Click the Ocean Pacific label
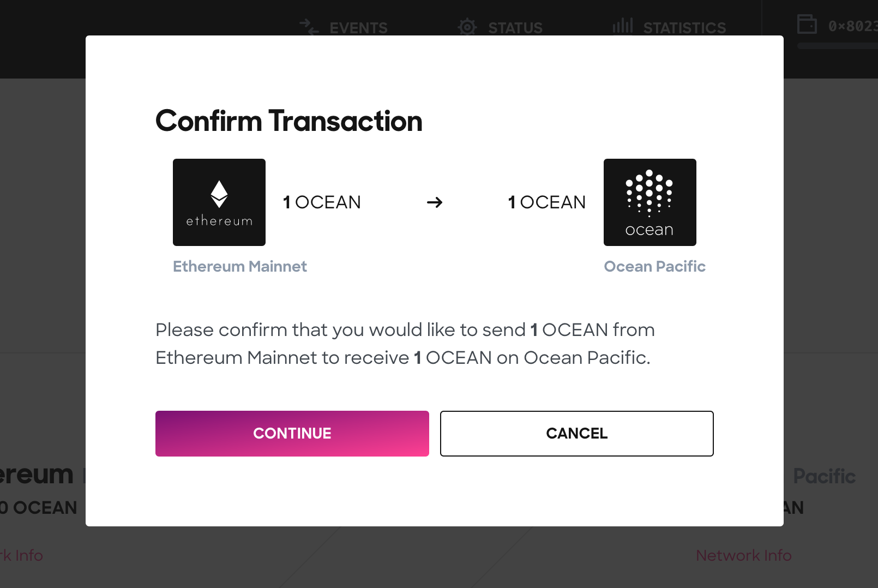Image resolution: width=878 pixels, height=588 pixels. (654, 266)
